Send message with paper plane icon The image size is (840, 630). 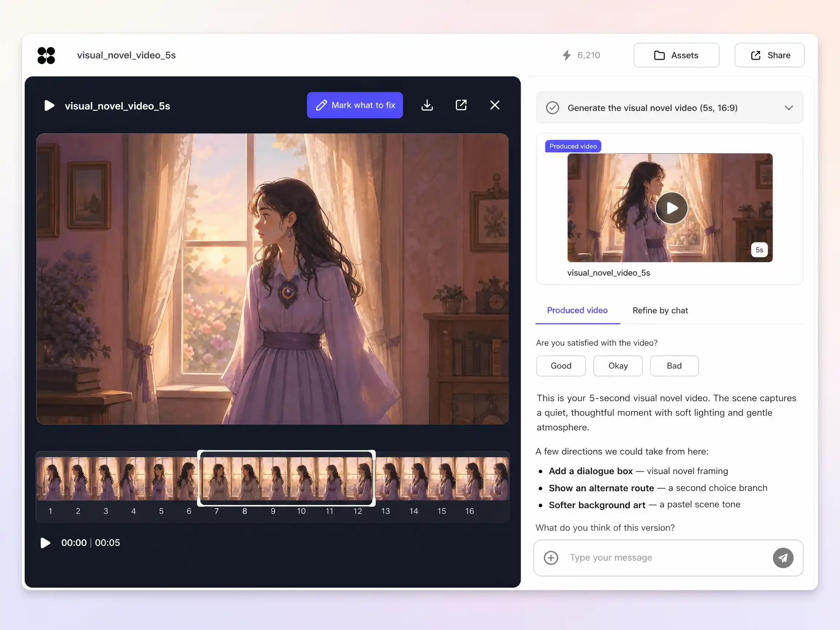click(x=783, y=557)
